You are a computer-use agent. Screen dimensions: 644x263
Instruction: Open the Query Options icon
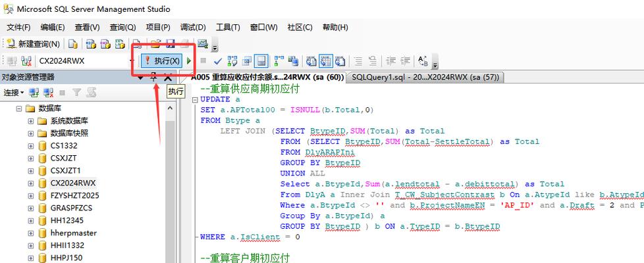(246, 61)
